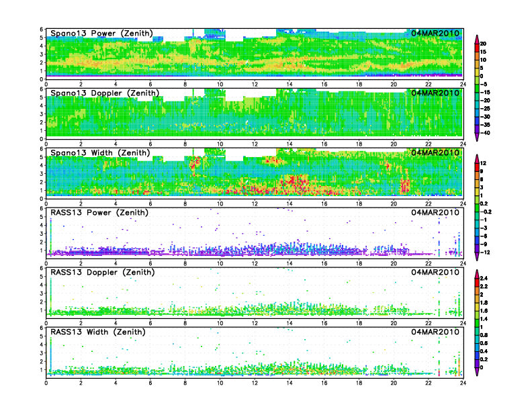The height and width of the screenshot is (411, 532).
Task: Click the 'Spano13 Doppler (Zenith)' panel title
Action: coord(105,93)
